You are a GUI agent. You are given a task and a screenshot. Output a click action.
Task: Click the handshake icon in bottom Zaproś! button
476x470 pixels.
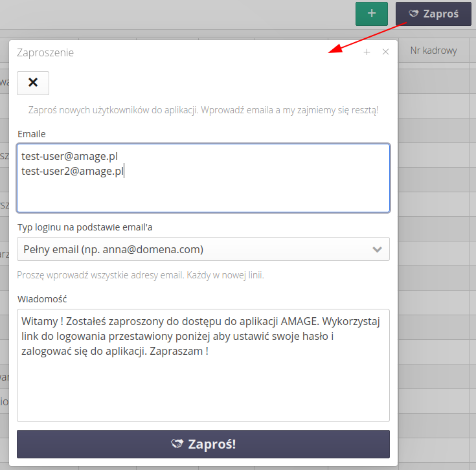pyautogui.click(x=177, y=444)
